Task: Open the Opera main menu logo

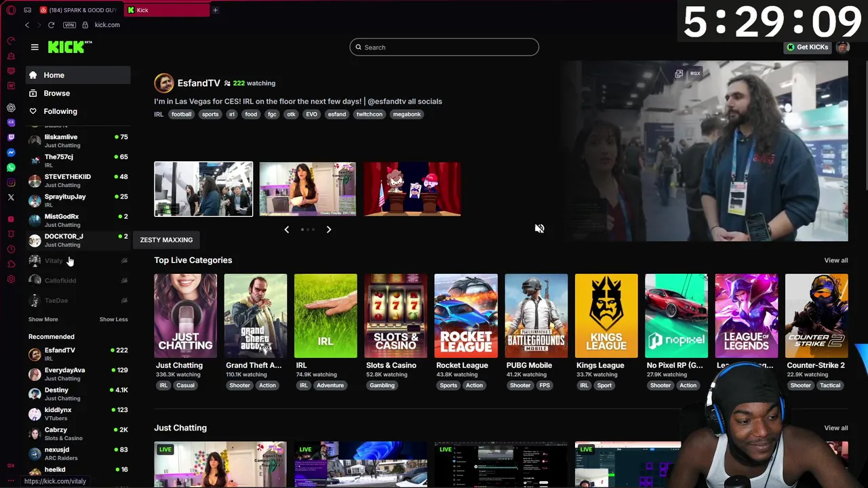Action: 11,10
